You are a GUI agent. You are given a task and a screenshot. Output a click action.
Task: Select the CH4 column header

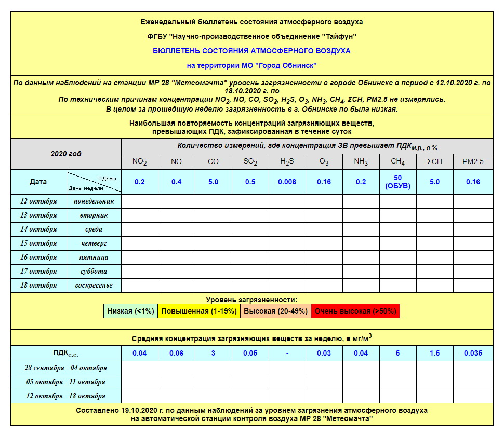click(397, 161)
